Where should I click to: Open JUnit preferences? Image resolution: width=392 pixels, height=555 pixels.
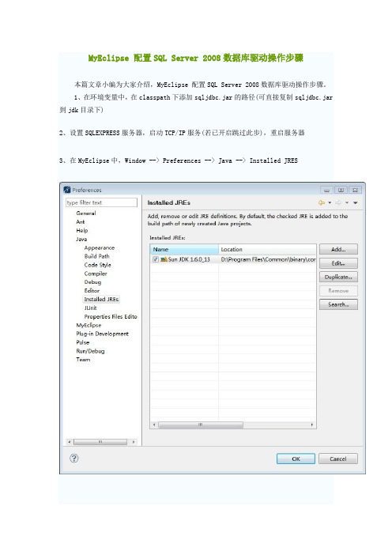90,308
